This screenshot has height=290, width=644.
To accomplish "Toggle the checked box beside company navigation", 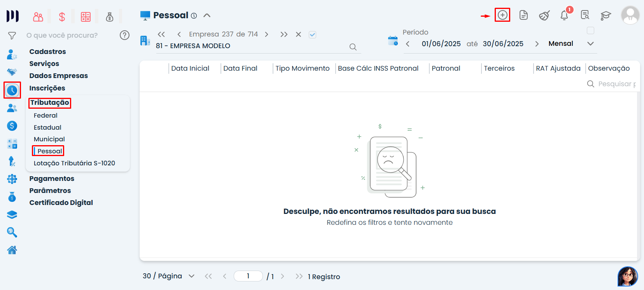I will coord(312,35).
